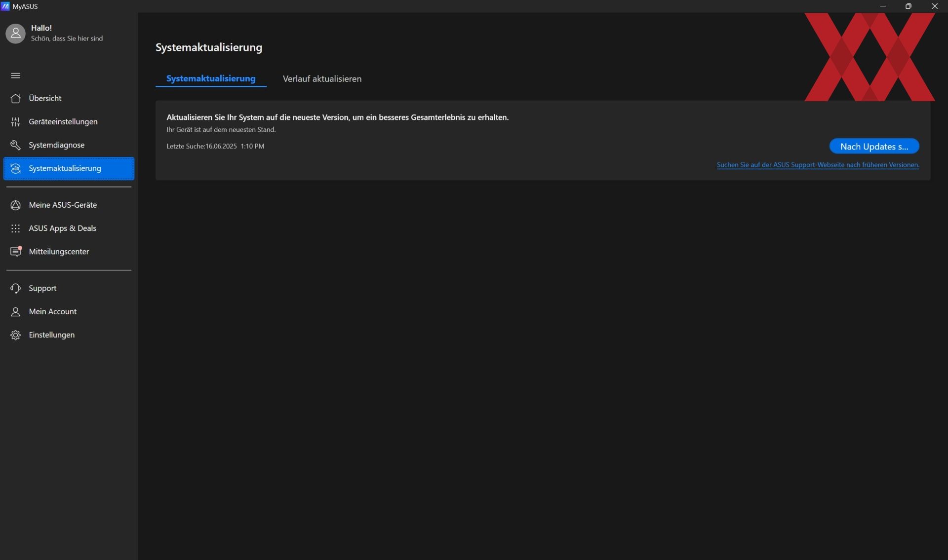Click the MyASUS app logo in title bar
Screen dimensions: 948x560
5,6
